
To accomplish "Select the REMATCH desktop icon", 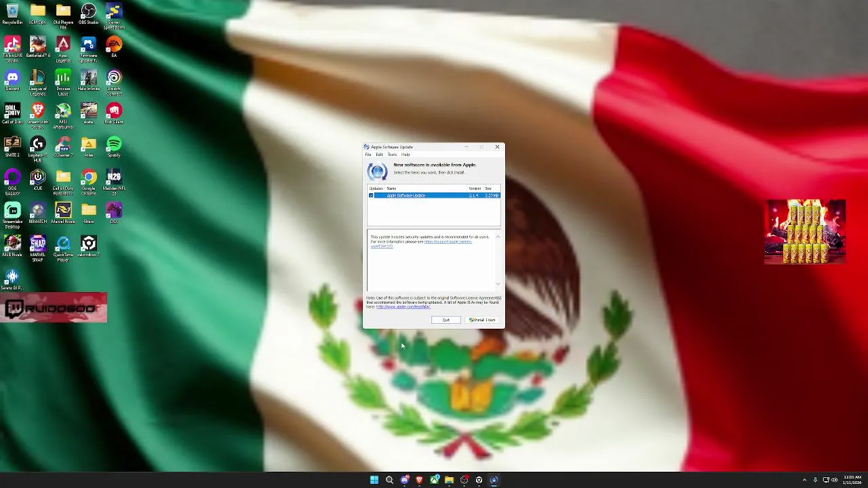I will [38, 213].
